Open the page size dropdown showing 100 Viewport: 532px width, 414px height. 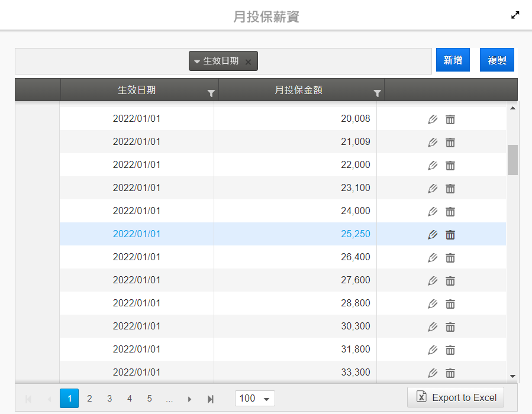(x=254, y=399)
